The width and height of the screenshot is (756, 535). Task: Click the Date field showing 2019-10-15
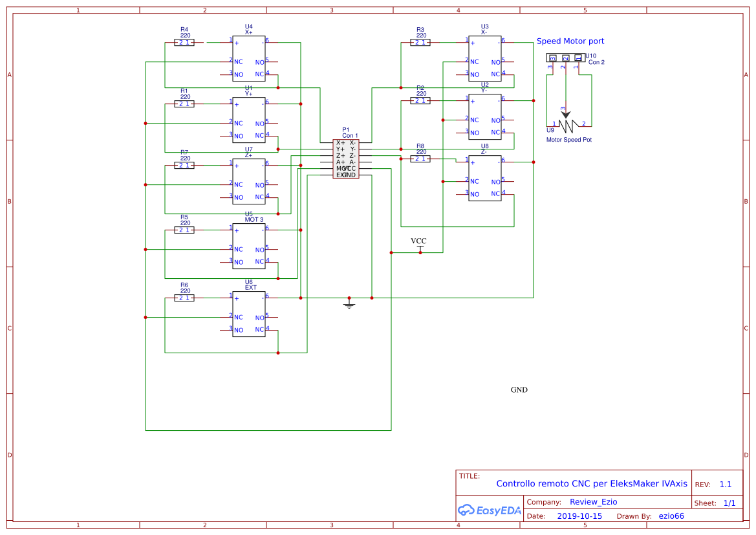[579, 516]
